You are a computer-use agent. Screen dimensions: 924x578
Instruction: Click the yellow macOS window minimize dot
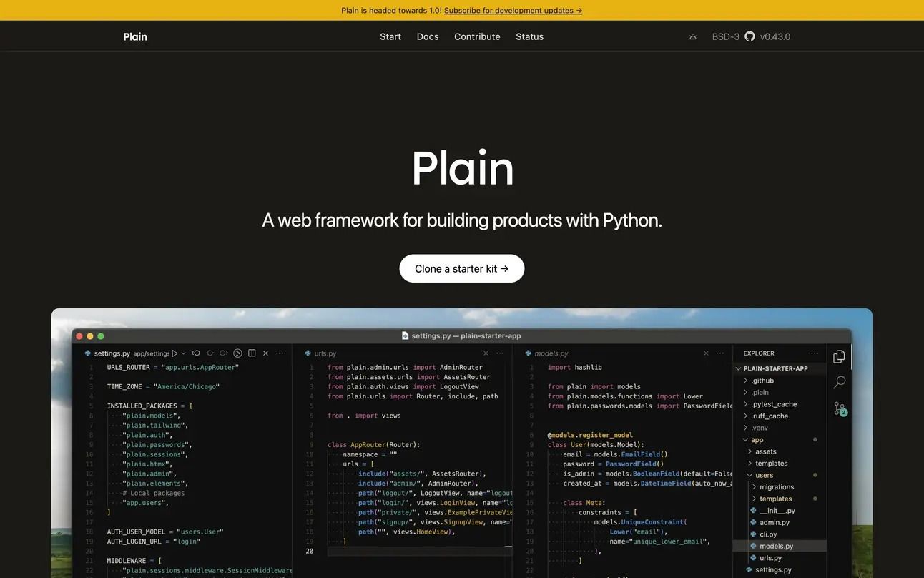click(x=89, y=336)
